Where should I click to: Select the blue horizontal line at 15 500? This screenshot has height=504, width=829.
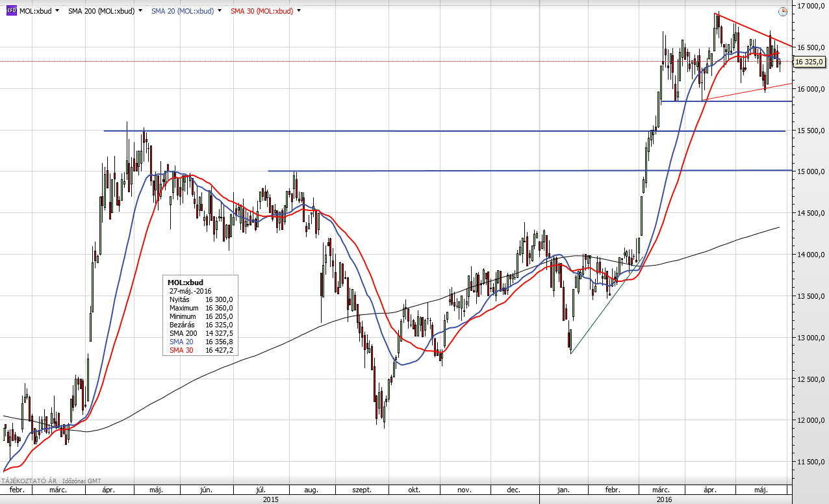(444, 131)
